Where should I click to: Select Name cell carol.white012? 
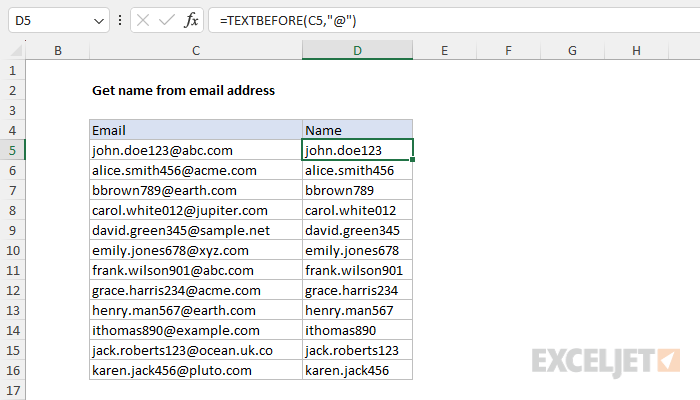click(357, 210)
